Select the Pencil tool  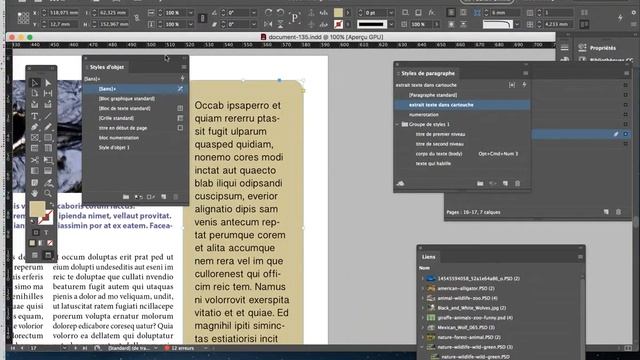click(48, 127)
